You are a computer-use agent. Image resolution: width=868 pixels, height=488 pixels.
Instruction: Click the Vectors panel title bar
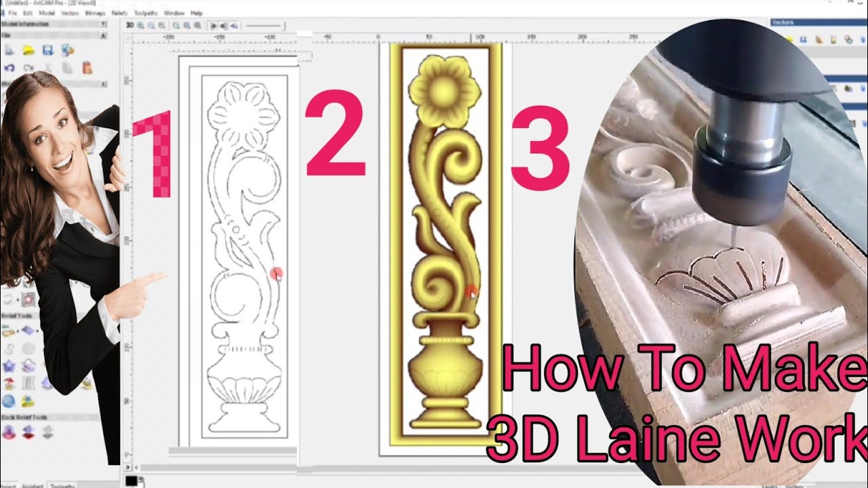tap(818, 22)
